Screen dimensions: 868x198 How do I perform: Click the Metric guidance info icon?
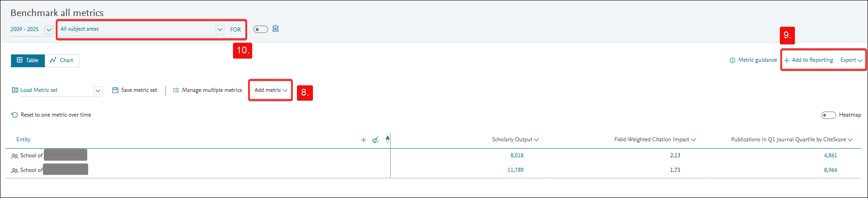point(732,60)
